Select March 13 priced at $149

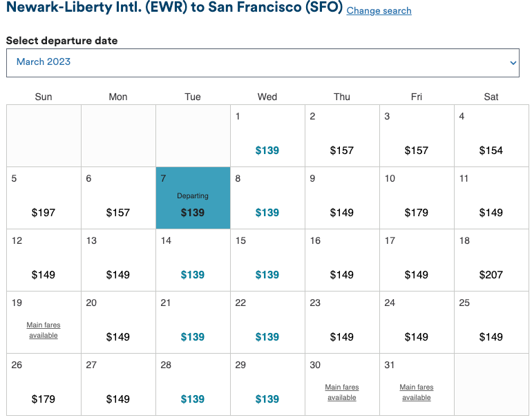(x=118, y=260)
